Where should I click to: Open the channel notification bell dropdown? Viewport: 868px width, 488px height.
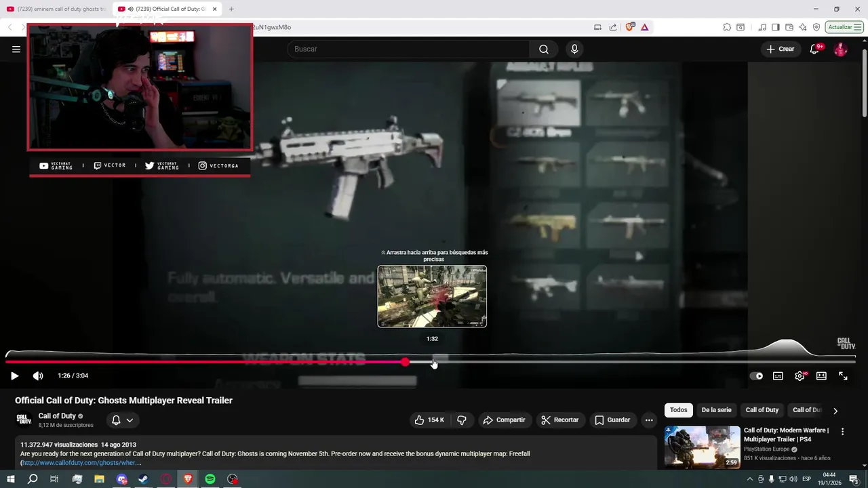point(122,420)
